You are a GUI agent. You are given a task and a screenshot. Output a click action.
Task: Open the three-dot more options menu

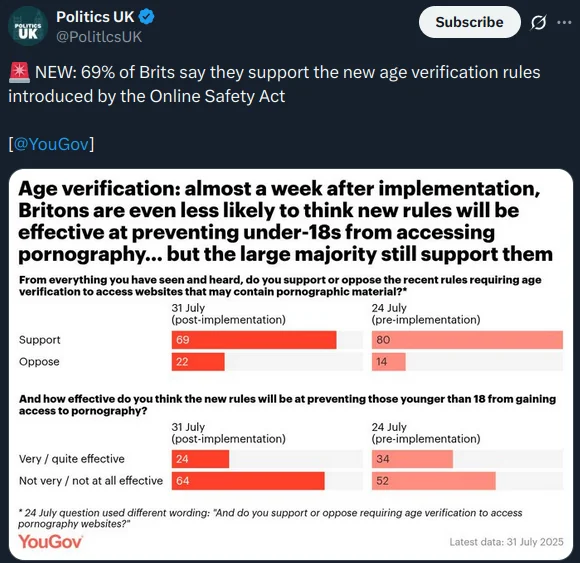pyautogui.click(x=564, y=23)
